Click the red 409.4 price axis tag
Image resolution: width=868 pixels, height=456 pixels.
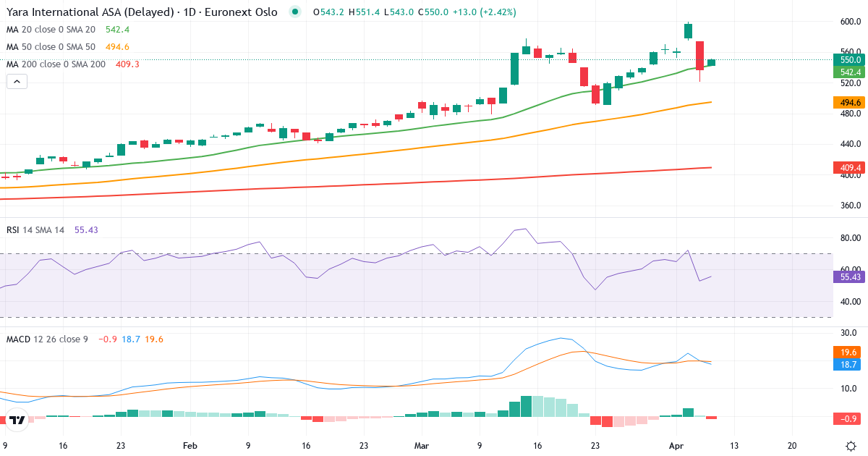click(848, 168)
